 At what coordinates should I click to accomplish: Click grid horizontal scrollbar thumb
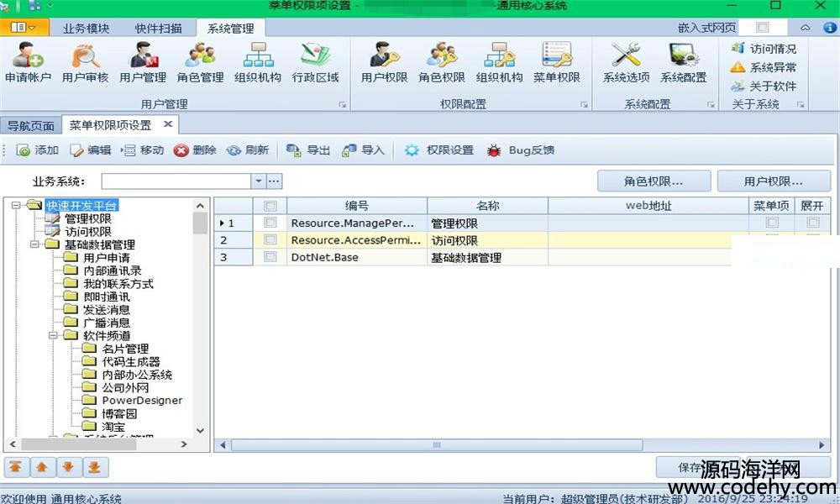tap(437, 445)
